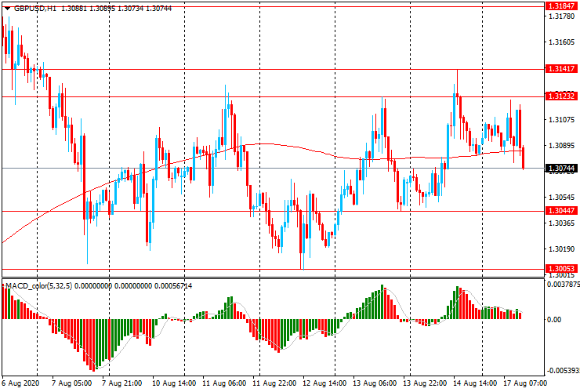The width and height of the screenshot is (580, 392).
Task: Click the triangle icon beside GBPUSD,H1 title
Action: (x=5, y=8)
